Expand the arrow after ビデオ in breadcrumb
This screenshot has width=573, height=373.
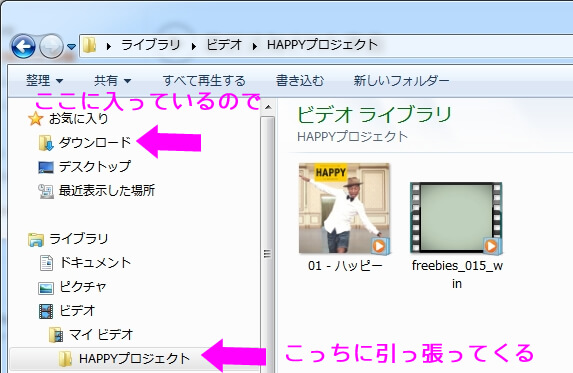click(255, 46)
